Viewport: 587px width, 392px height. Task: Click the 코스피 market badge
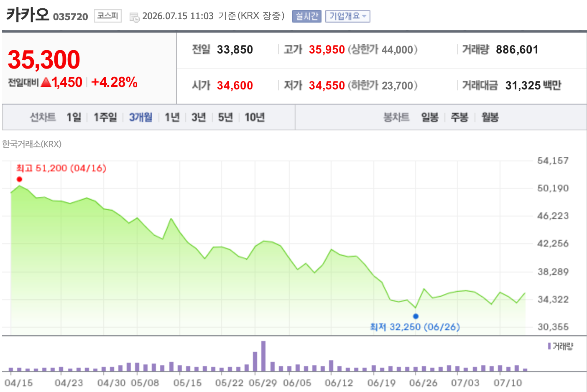click(108, 16)
